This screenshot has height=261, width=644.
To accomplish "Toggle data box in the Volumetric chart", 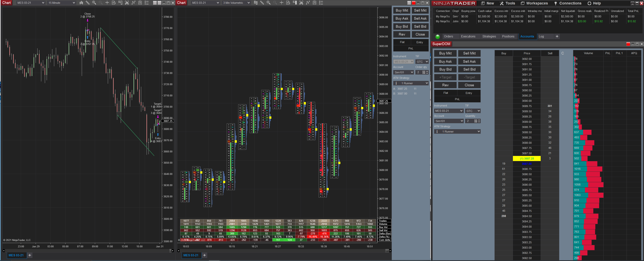I will pos(288,3).
